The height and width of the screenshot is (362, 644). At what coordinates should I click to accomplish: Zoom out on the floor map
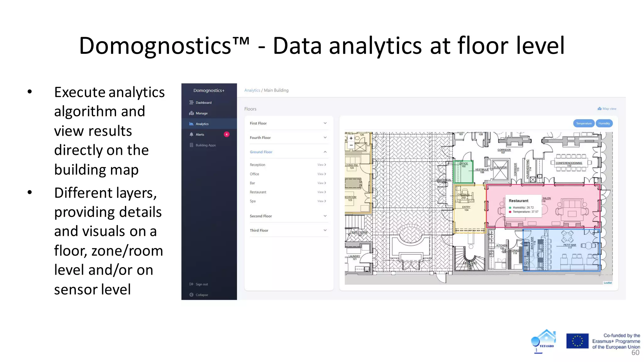(x=351, y=145)
